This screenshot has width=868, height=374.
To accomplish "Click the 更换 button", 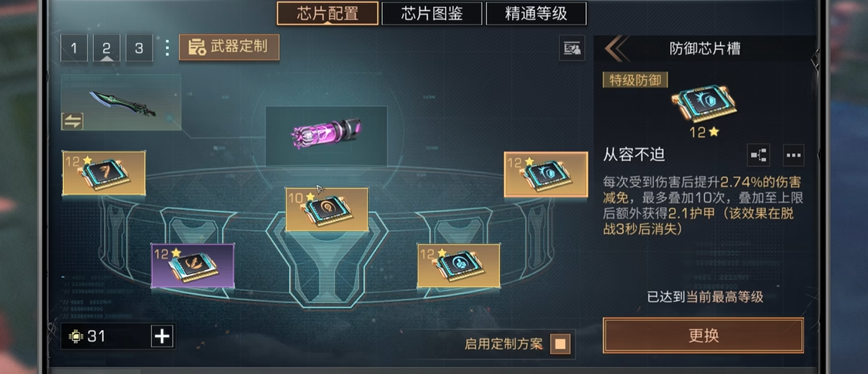I will click(x=703, y=336).
